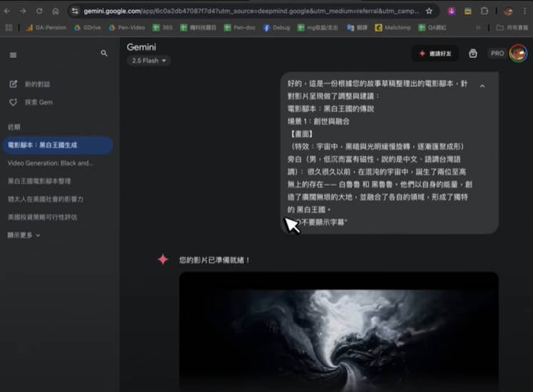Select the 電影腳本：黑白王國生成 chat
This screenshot has height=392, width=533.
pos(58,145)
